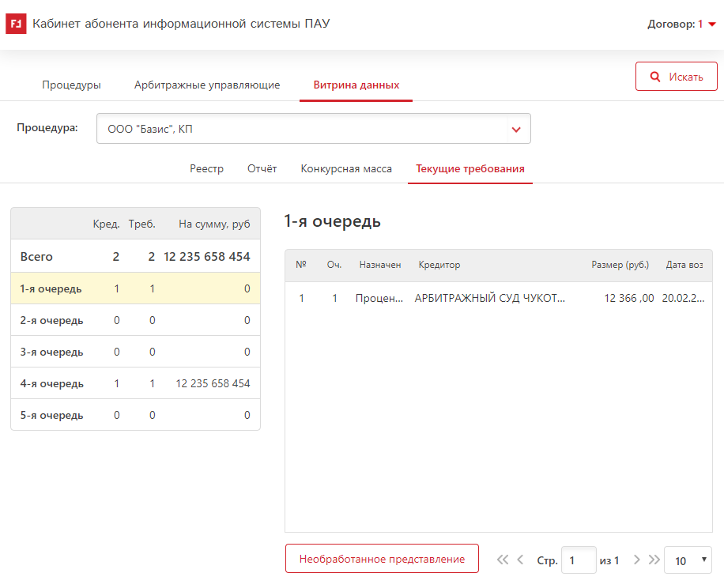Open the Арбитражные управляющие tab
This screenshot has width=724, height=588.
pyautogui.click(x=207, y=85)
